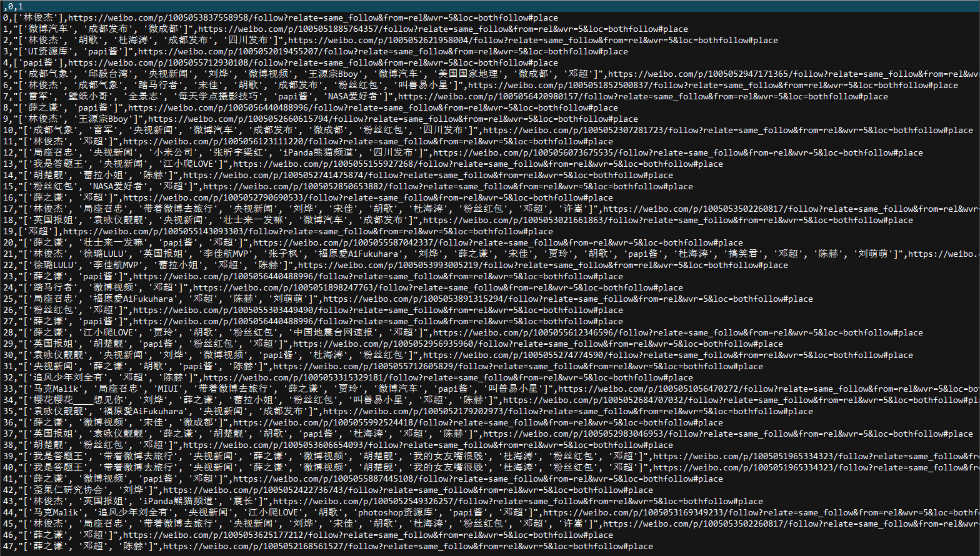Click '全景志' in row 7

pos(143,96)
